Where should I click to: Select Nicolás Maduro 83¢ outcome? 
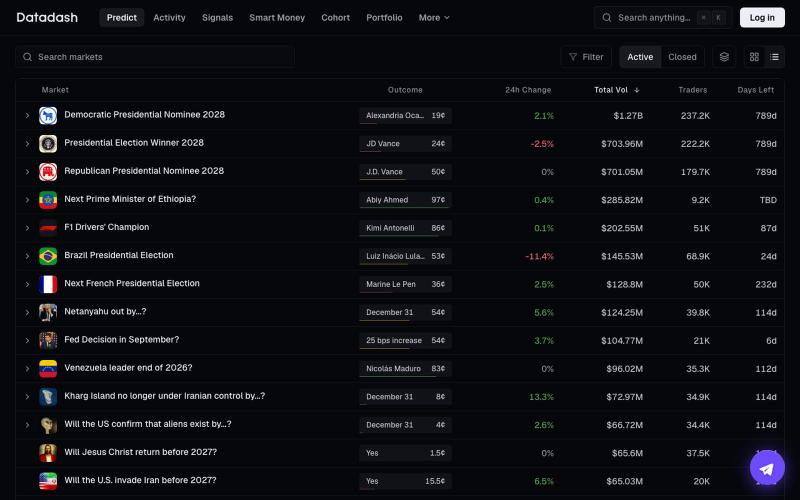[x=405, y=368]
